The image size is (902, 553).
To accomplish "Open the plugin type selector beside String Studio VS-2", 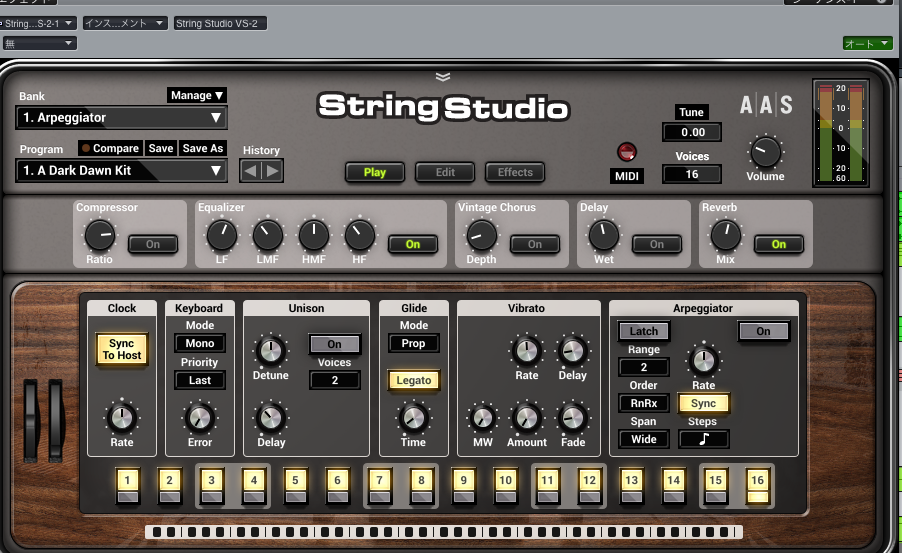I will pos(125,23).
